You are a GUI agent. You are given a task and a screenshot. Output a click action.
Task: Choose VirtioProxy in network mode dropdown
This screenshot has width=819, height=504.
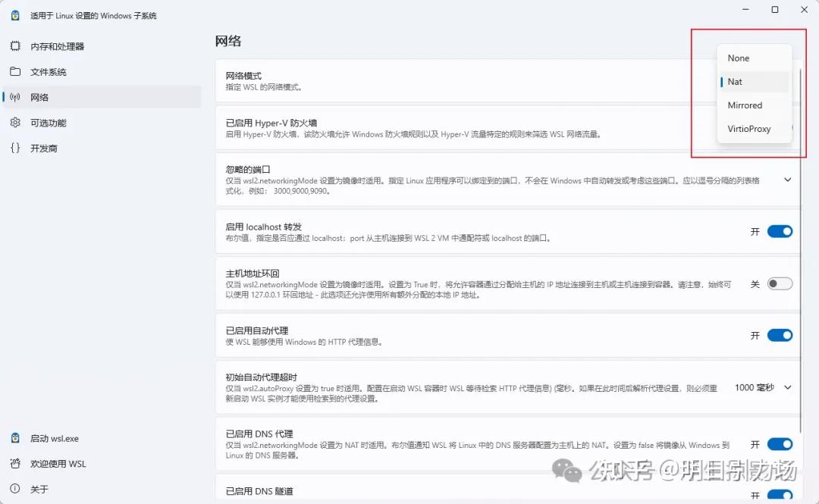755,129
